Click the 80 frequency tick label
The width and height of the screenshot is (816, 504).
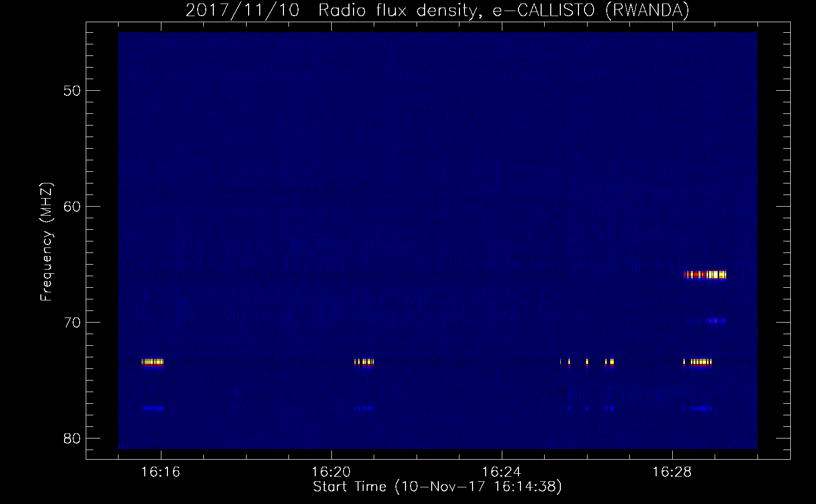click(72, 438)
